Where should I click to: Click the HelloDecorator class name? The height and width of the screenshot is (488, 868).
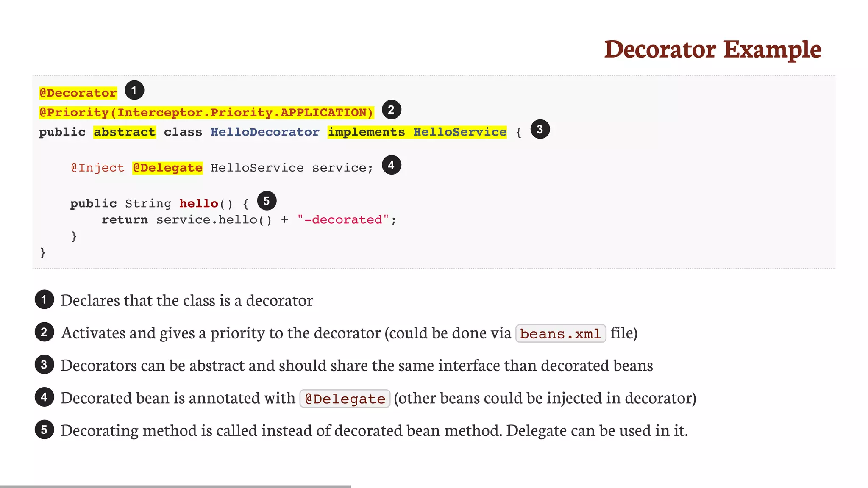[265, 132]
